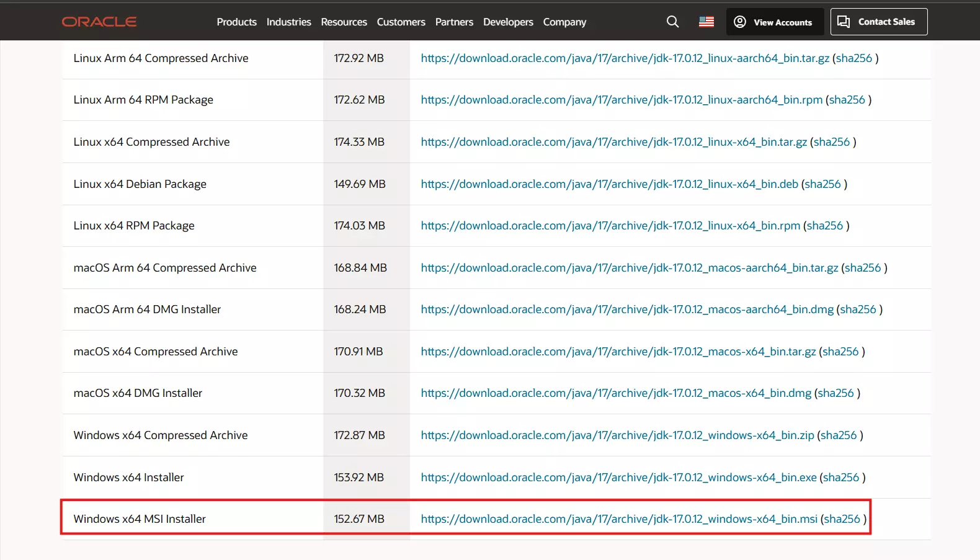
Task: Open the Industries menu
Action: [x=288, y=22]
